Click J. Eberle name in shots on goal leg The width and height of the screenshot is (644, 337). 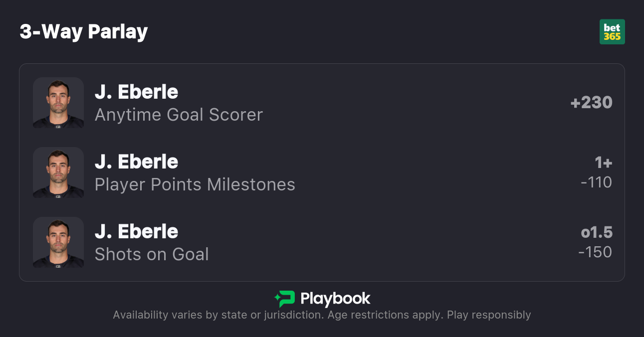tap(136, 232)
